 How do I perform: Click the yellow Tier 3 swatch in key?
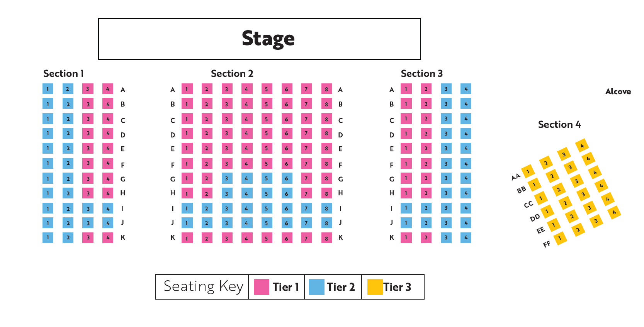[375, 287]
